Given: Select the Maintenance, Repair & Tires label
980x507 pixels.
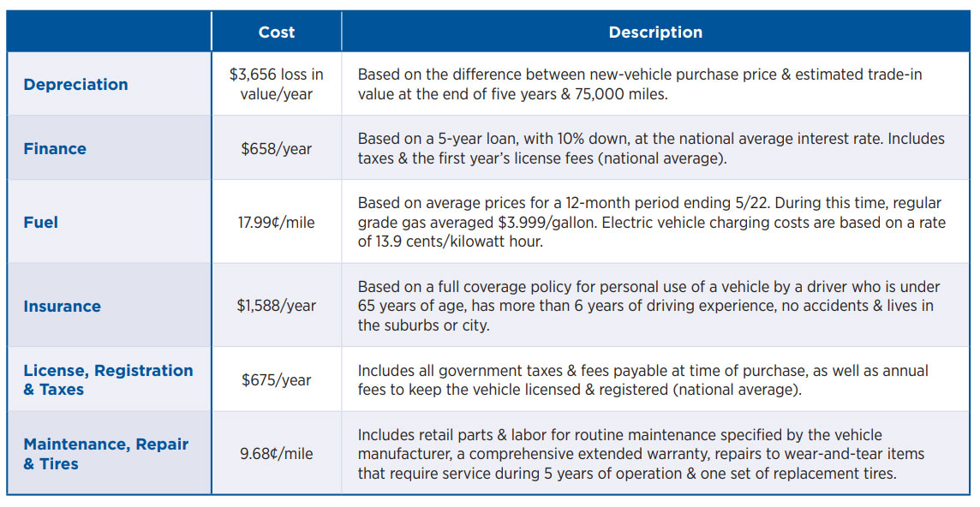Looking at the screenshot, I should click(x=105, y=454).
